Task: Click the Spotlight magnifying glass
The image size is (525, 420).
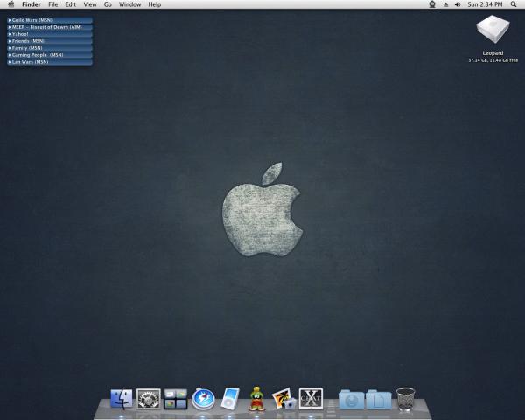Action: tap(514, 4)
